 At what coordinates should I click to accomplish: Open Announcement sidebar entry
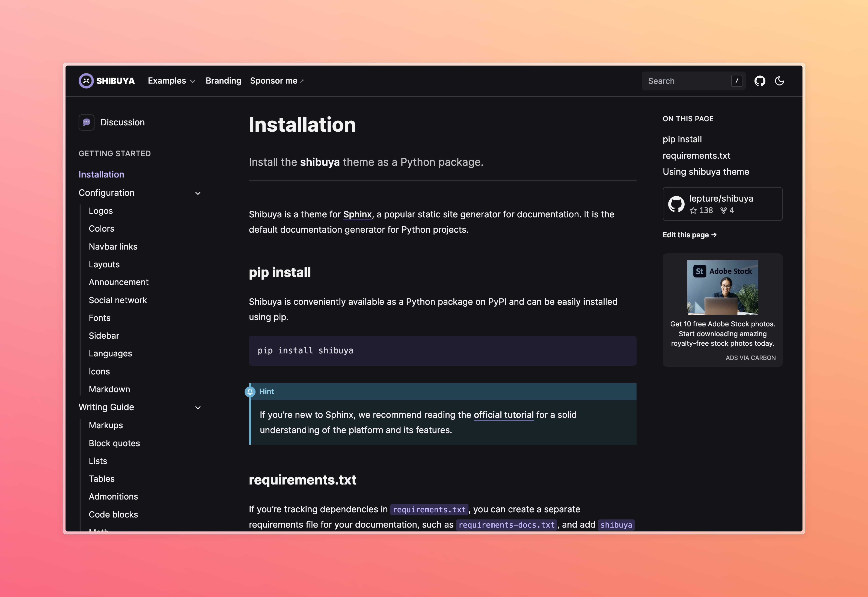point(119,282)
